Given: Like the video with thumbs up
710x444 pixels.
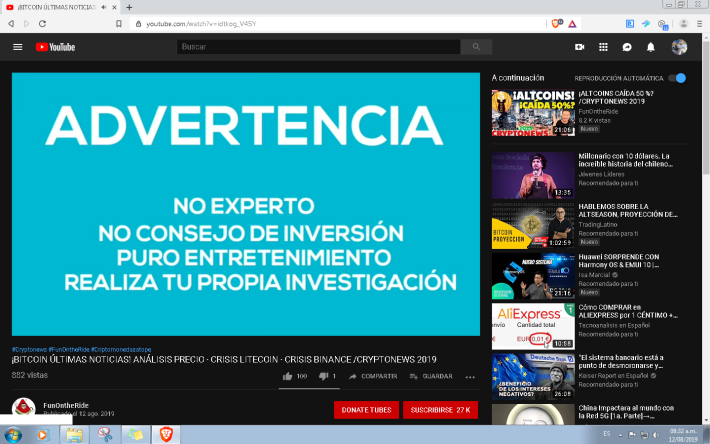Looking at the screenshot, I should [x=288, y=376].
